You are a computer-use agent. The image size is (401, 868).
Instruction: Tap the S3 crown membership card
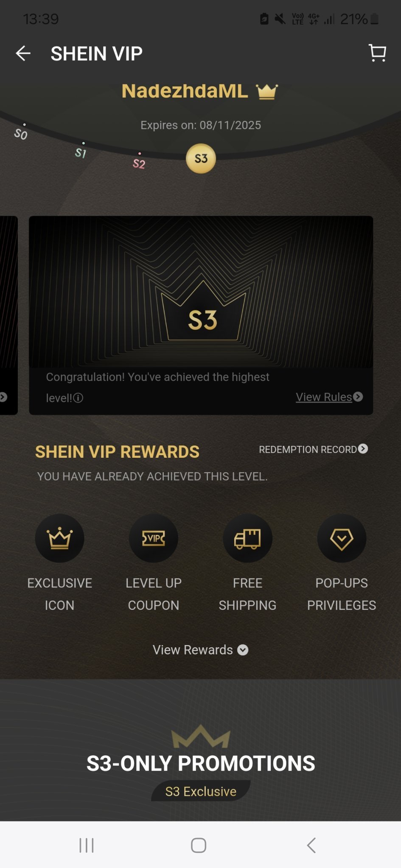point(201,315)
